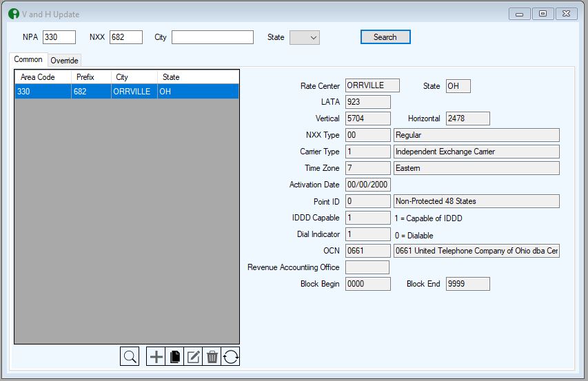
Task: Select the Common tab
Action: coord(28,59)
